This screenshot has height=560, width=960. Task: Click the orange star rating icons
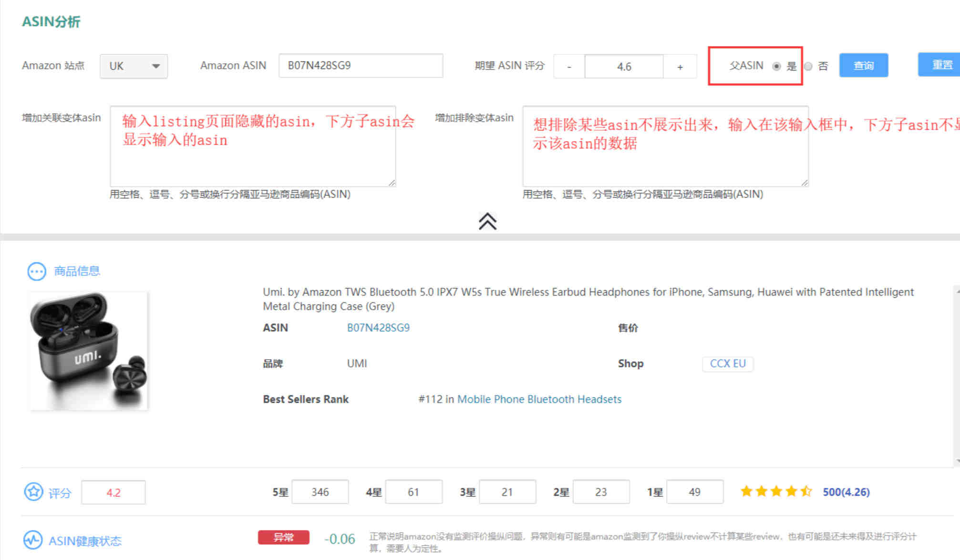click(776, 491)
